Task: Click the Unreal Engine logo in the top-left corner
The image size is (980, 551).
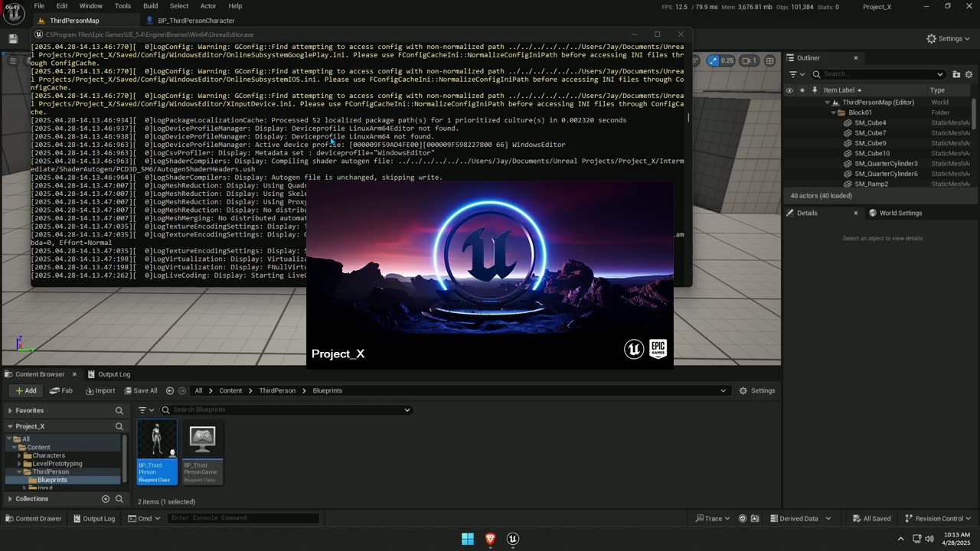Action: 15,13
